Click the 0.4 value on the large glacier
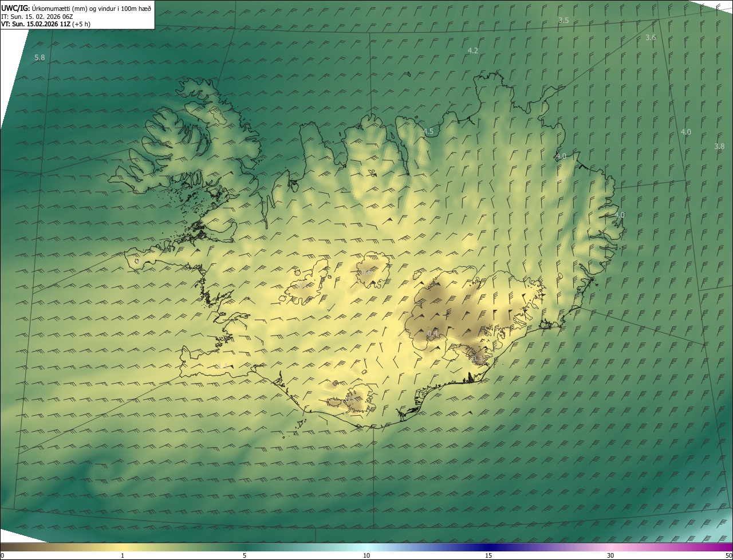 (x=433, y=334)
